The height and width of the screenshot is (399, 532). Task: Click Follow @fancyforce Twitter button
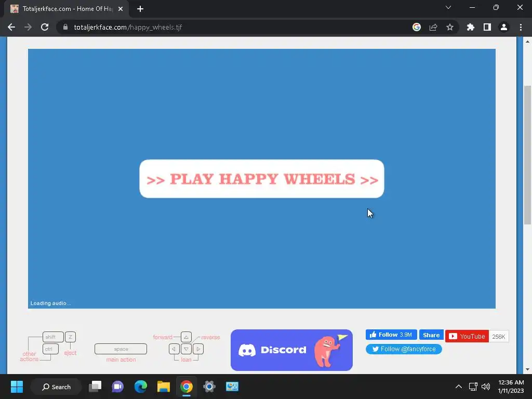point(404,349)
